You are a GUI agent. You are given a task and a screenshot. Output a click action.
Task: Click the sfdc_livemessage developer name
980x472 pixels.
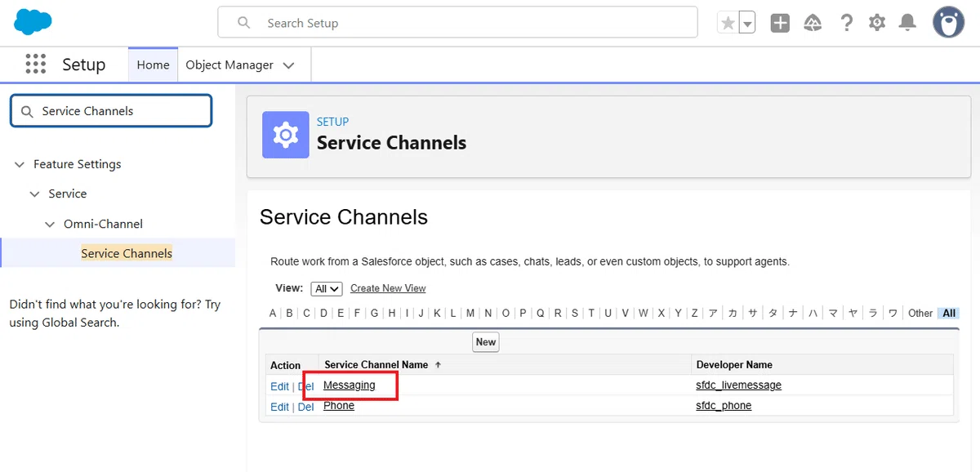click(738, 385)
